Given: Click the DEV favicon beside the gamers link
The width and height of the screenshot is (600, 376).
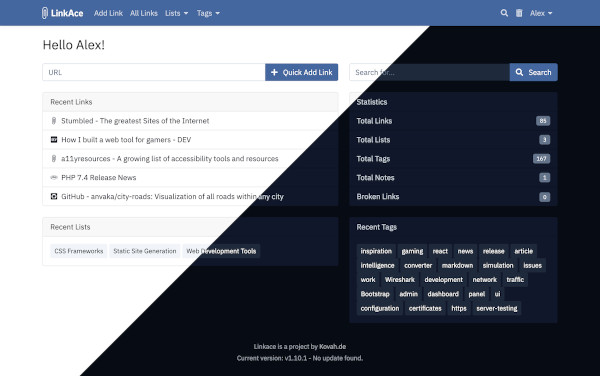Looking at the screenshot, I should (54, 140).
